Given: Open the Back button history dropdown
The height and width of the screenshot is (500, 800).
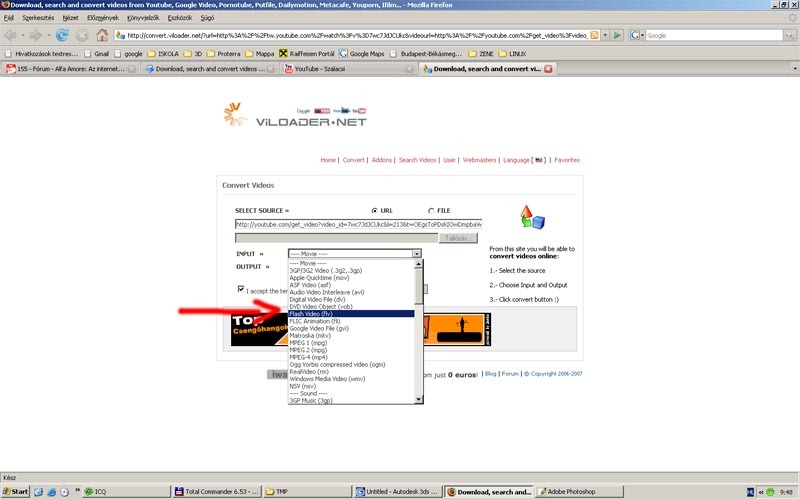Looking at the screenshot, I should (x=22, y=35).
